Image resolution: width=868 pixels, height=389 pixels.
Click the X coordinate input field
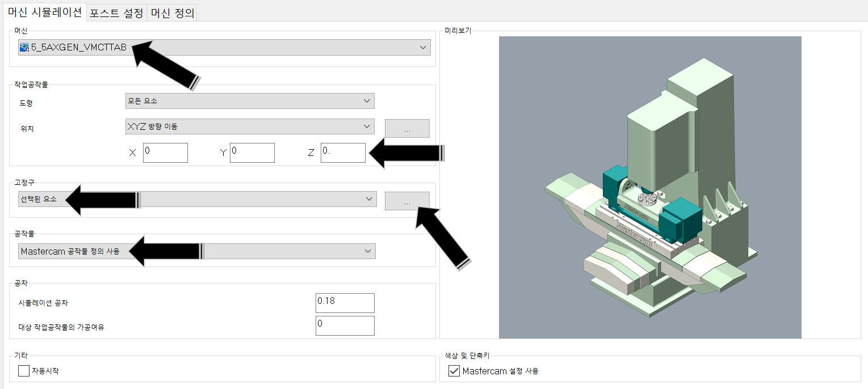click(165, 153)
